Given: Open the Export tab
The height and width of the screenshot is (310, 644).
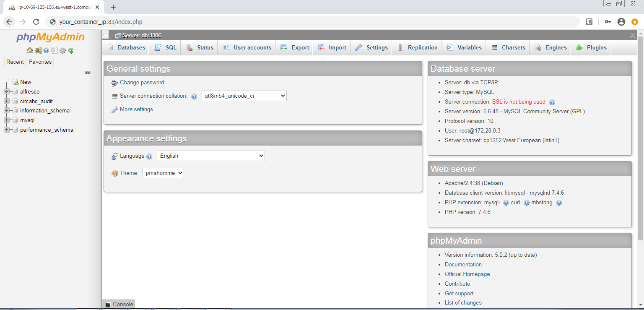Looking at the screenshot, I should coord(295,48).
